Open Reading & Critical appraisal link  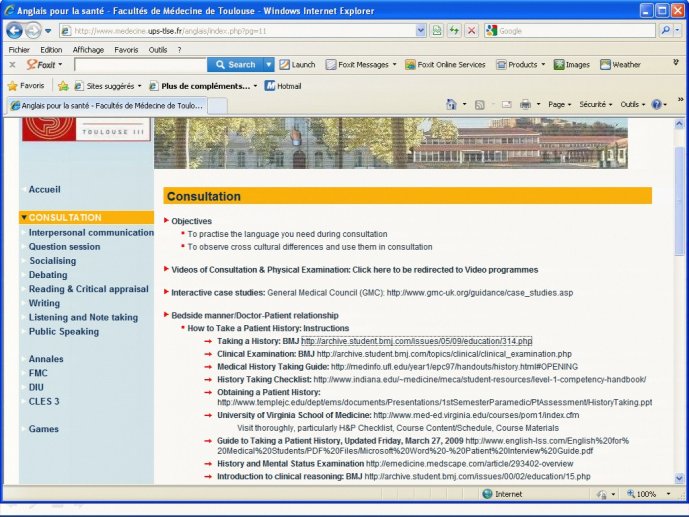tap(89, 289)
